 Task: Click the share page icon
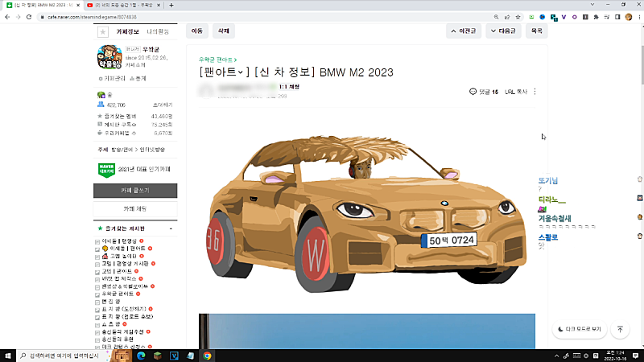[507, 17]
